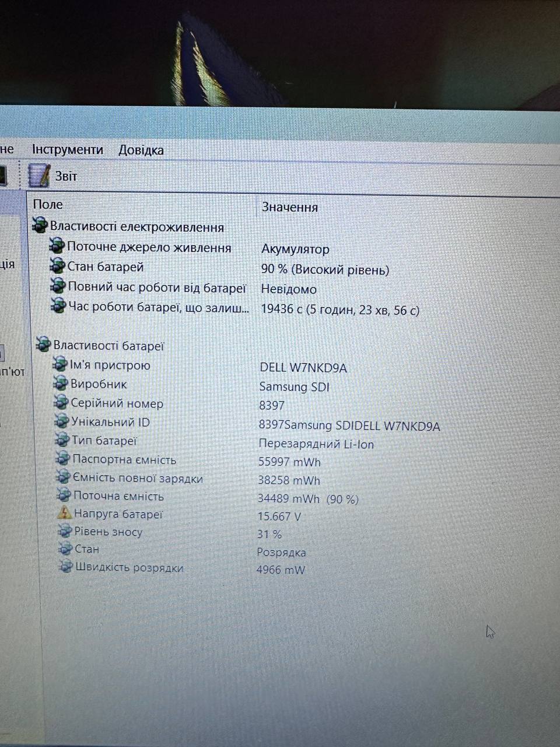Click the 4966 mW value

(x=281, y=570)
